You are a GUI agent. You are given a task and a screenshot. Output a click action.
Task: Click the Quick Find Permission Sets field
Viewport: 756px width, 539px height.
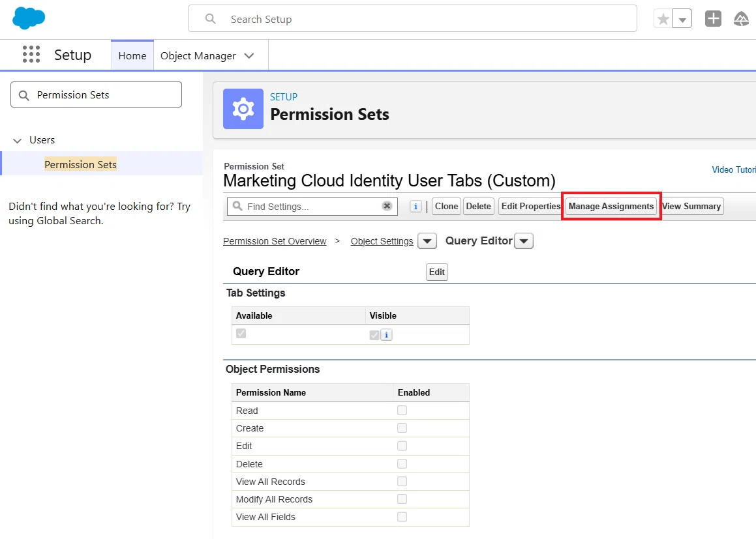(x=96, y=95)
